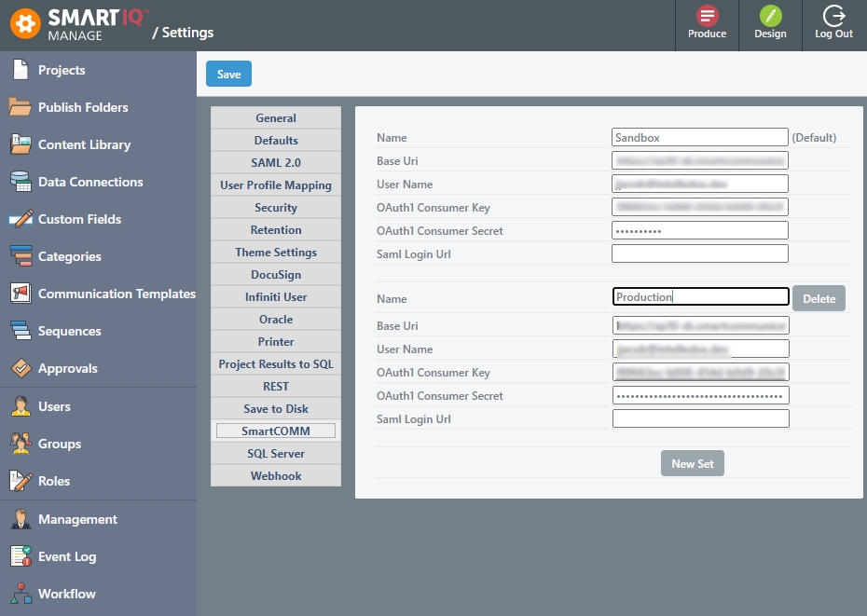Click Production OAuth1 Consumer Secret field
Image resolution: width=867 pixels, height=616 pixels.
(700, 395)
